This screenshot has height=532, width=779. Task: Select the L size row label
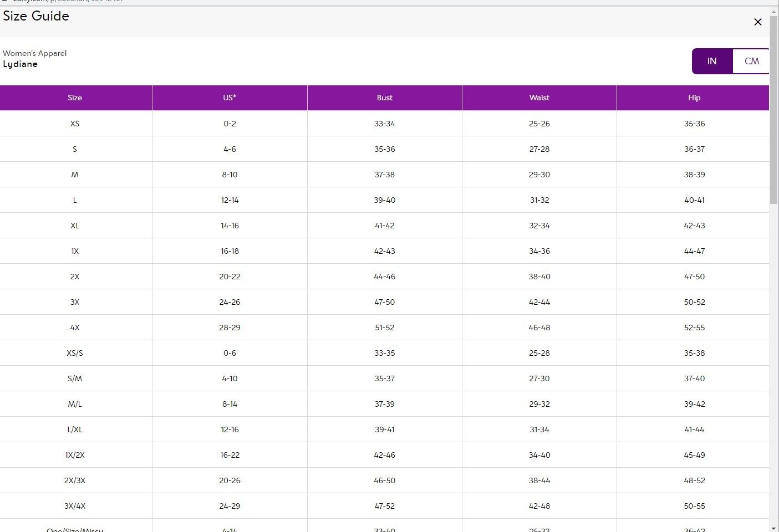[75, 200]
